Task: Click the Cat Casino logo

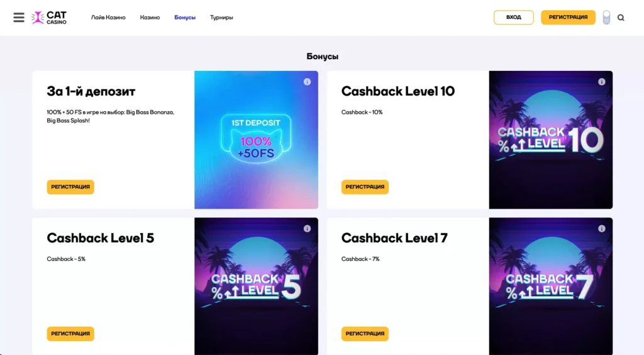Action: tap(49, 18)
